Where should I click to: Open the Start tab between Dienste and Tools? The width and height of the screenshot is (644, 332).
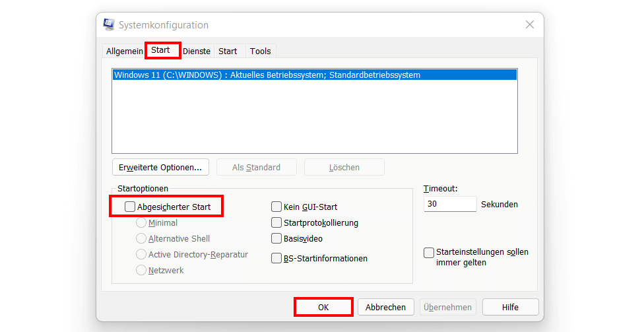click(x=228, y=51)
